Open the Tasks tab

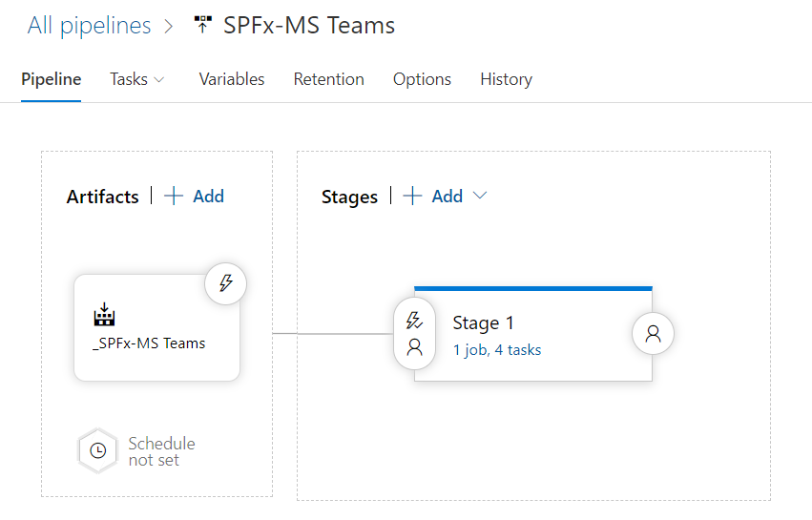click(129, 79)
